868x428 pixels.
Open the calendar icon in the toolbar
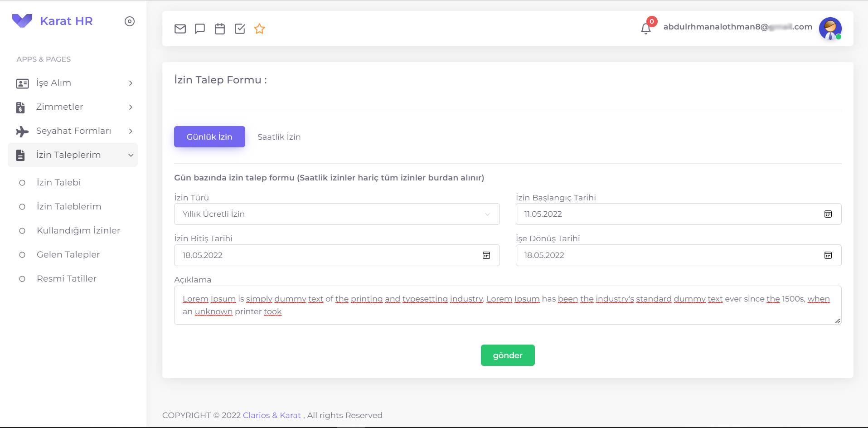[x=220, y=29]
